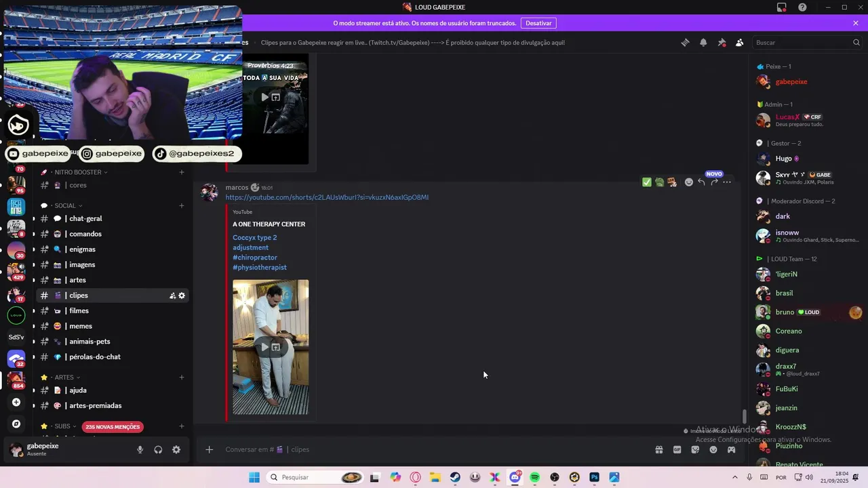The width and height of the screenshot is (868, 488).
Task: Open Photoshop from the taskbar
Action: click(x=594, y=477)
